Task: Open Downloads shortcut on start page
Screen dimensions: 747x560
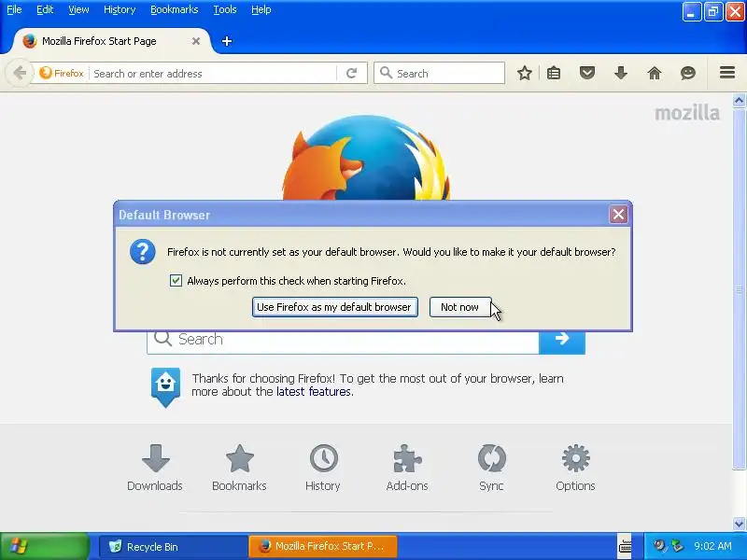Action: [x=155, y=468]
